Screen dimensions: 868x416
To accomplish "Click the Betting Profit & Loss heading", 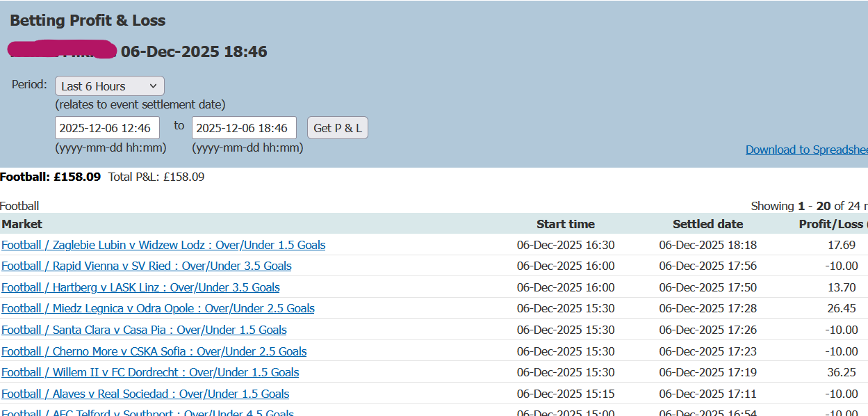I will tap(87, 20).
